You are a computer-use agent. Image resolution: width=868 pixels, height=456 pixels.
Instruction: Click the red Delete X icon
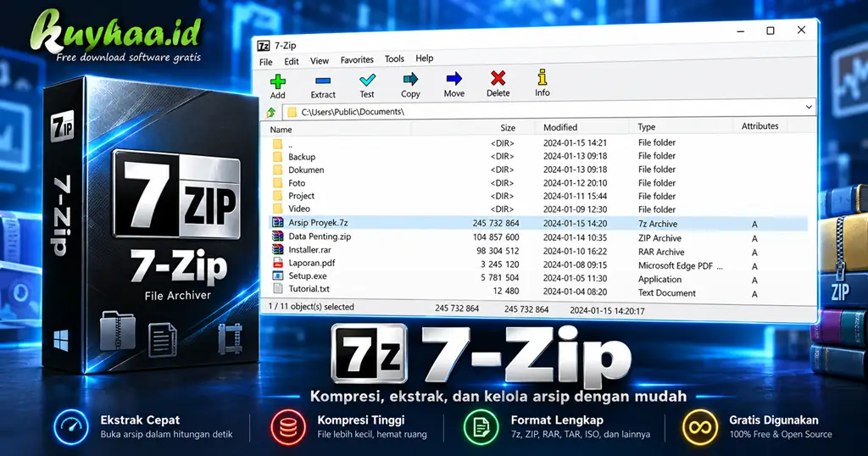(498, 79)
